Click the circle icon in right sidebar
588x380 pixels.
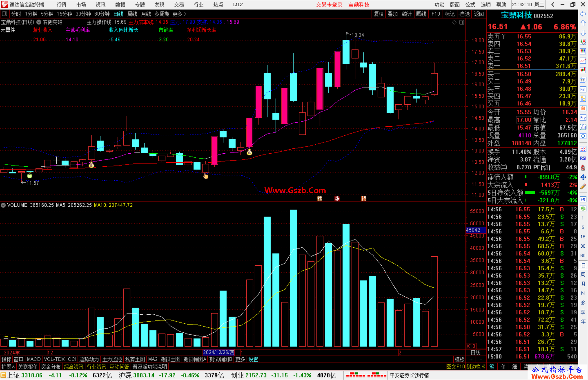[x=583, y=136]
